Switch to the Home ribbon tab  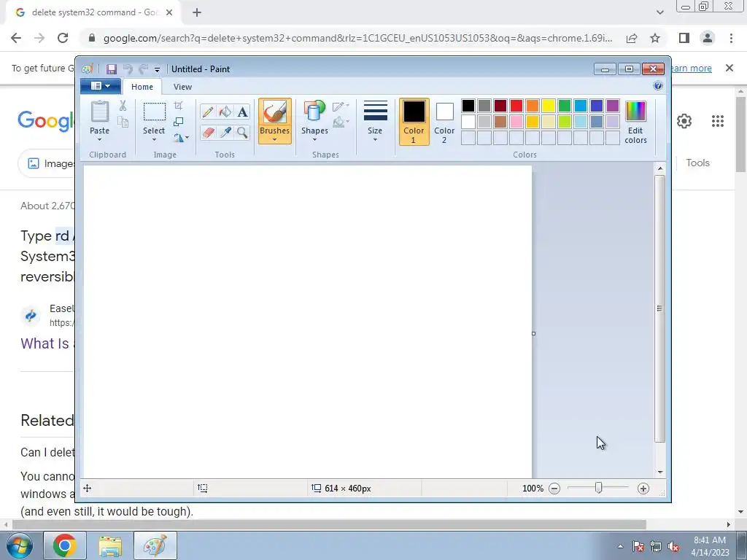(x=142, y=87)
